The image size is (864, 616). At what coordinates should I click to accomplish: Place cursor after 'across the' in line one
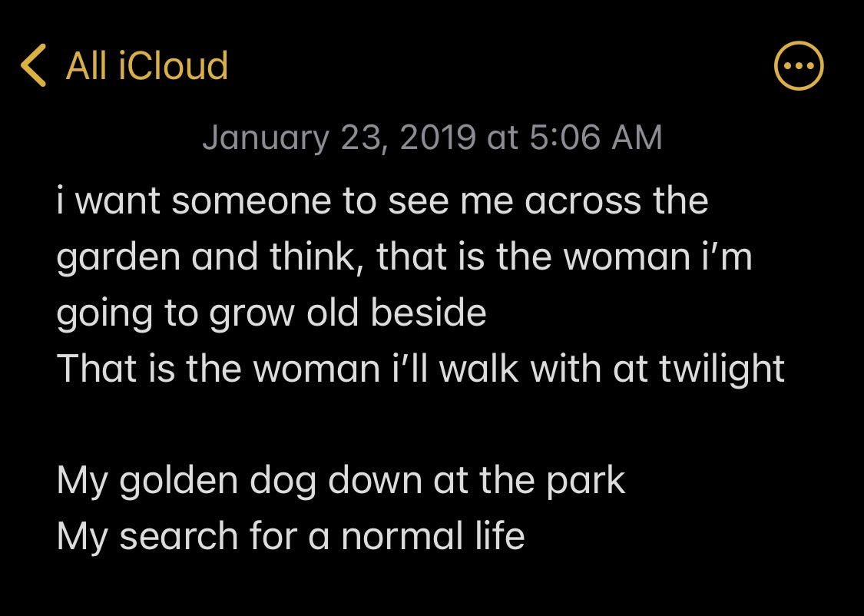(710, 200)
